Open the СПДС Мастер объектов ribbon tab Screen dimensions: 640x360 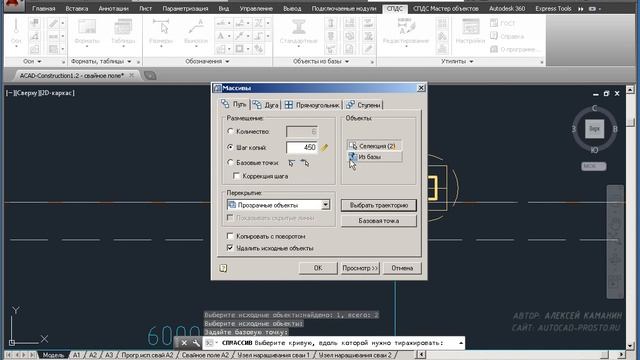click(x=446, y=9)
